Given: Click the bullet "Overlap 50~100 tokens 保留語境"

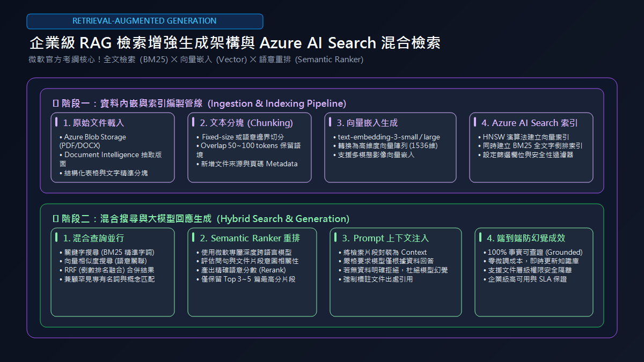Looking at the screenshot, I should tap(248, 150).
